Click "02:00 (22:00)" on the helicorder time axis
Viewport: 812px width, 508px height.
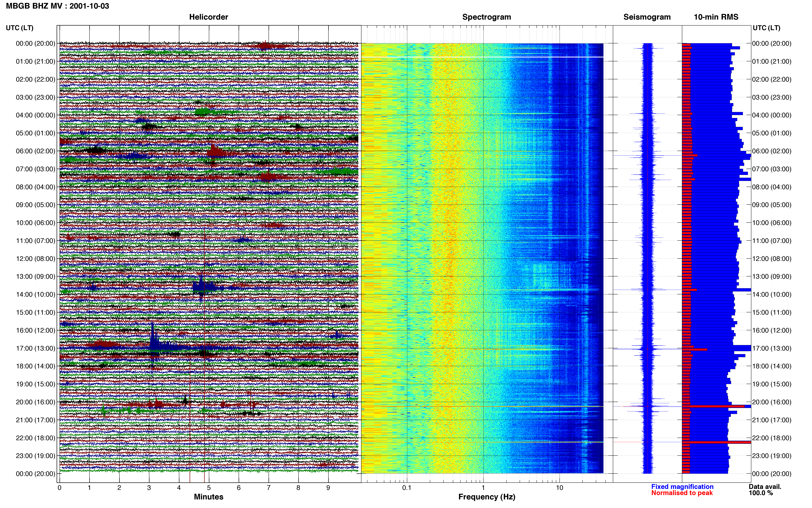tap(35, 79)
